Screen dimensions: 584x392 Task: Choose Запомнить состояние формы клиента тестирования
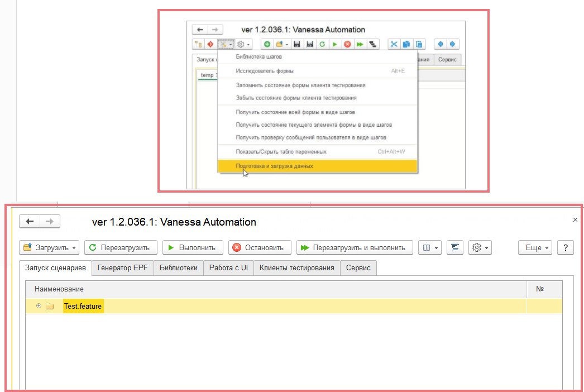pos(317,85)
